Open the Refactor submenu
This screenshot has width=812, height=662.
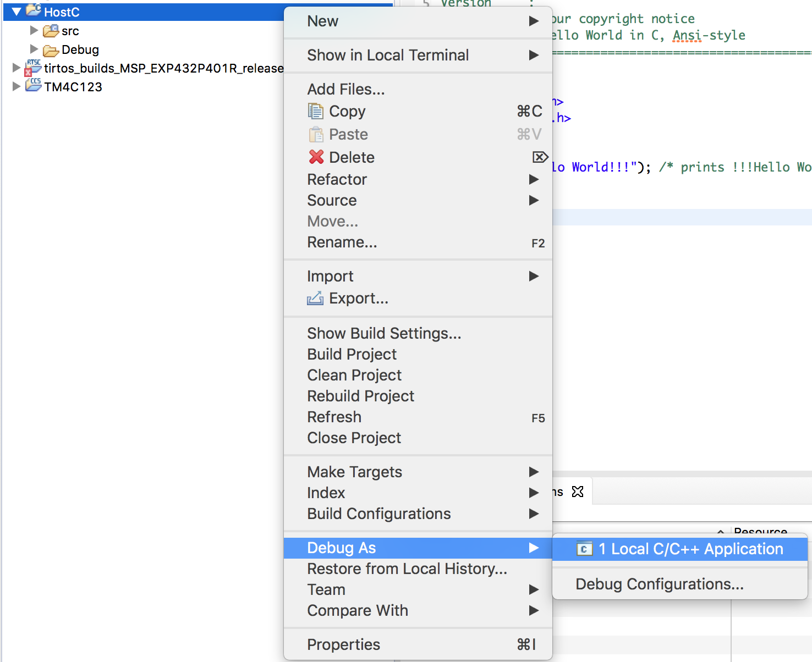click(418, 179)
